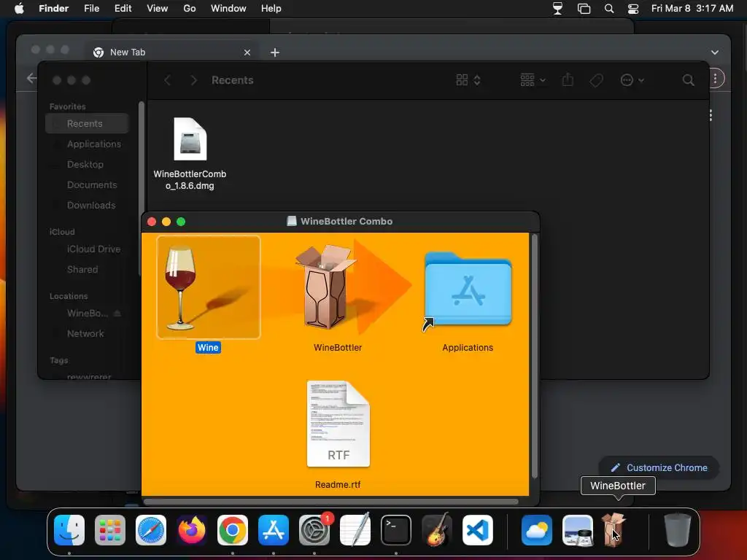747x560 pixels.
Task: Go back in Finder Recents window
Action: (x=167, y=80)
